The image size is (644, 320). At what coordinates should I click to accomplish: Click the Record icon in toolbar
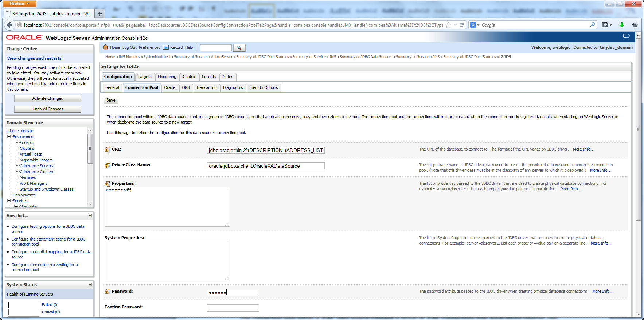tap(166, 47)
